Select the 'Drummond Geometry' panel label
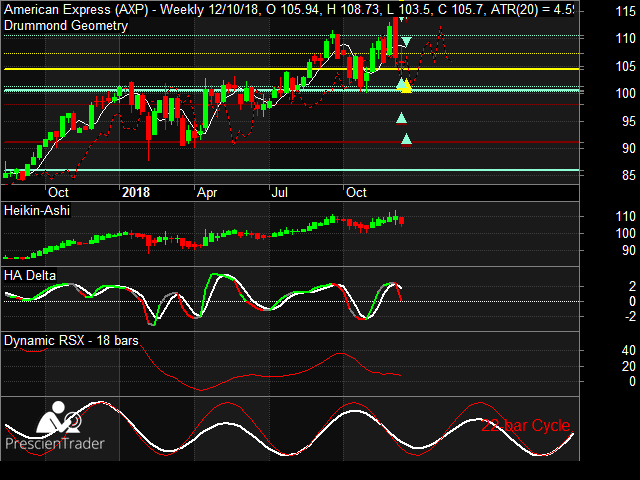 point(66,26)
